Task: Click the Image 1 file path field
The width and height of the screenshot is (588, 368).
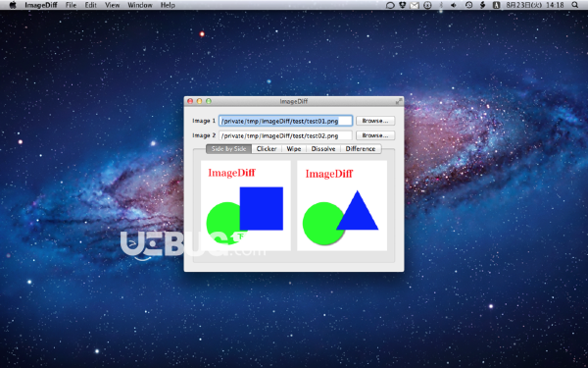Action: pyautogui.click(x=286, y=121)
